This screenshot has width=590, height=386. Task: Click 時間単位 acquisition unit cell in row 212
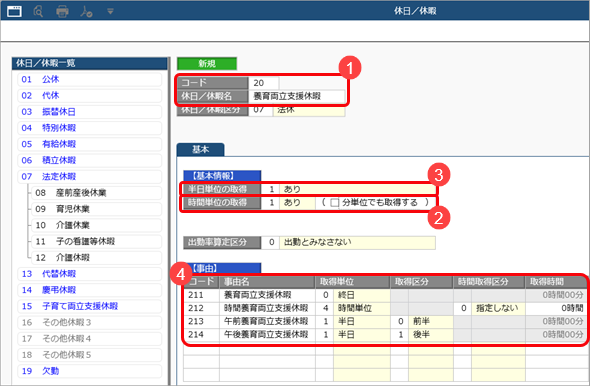pyautogui.click(x=362, y=308)
